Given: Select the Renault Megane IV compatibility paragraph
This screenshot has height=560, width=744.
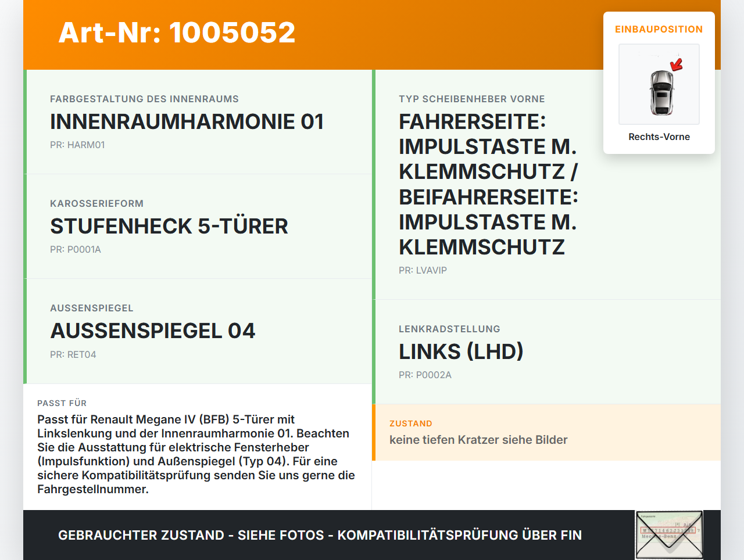Looking at the screenshot, I should tap(196, 454).
